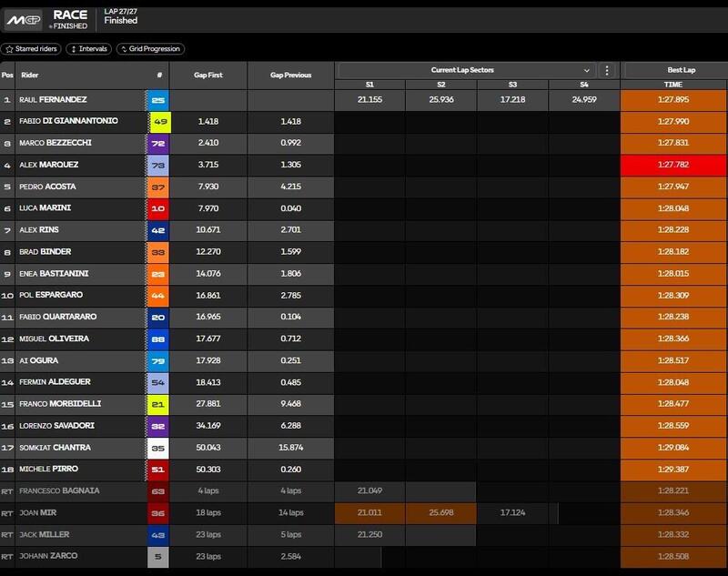Click Chantra's white 35 number badge

click(x=157, y=448)
